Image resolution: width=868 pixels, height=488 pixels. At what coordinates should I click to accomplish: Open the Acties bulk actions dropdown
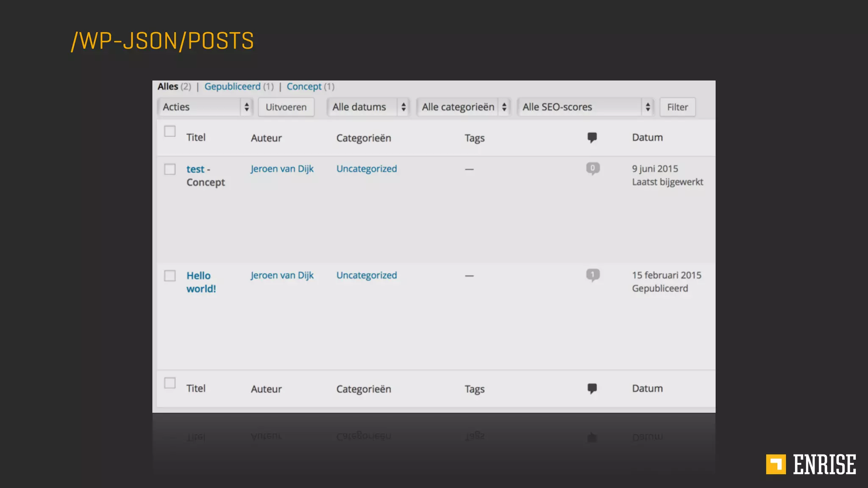205,107
